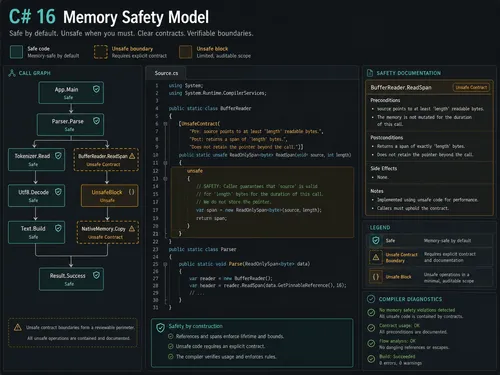Click check icon beside Build: Succeeded

(371, 359)
